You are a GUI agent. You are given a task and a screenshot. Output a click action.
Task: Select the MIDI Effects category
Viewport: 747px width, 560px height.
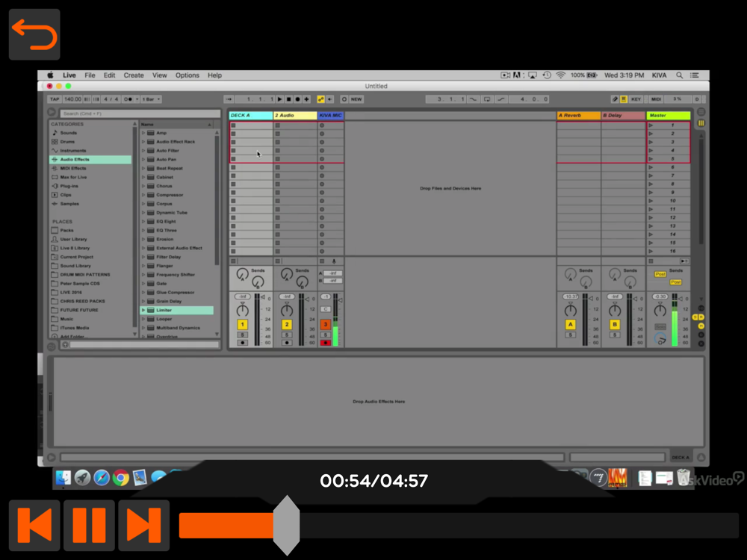coord(73,168)
